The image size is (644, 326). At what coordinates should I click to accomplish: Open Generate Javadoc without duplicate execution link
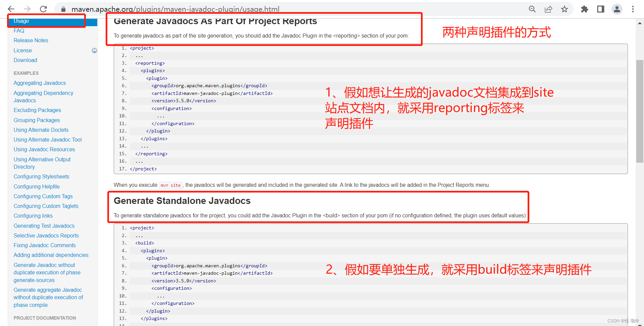click(x=47, y=272)
